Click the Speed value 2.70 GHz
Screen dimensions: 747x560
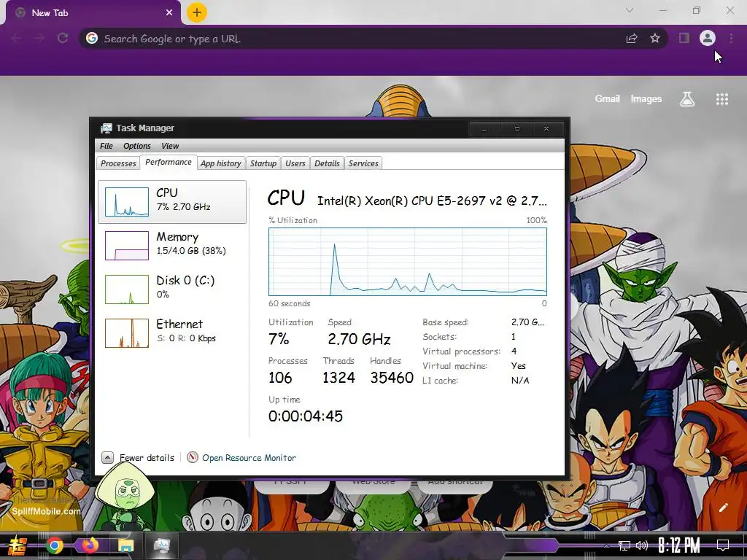click(359, 339)
